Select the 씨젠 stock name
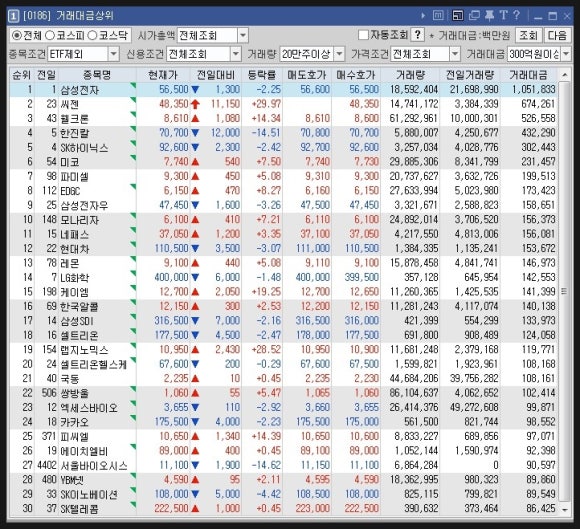 pos(70,104)
